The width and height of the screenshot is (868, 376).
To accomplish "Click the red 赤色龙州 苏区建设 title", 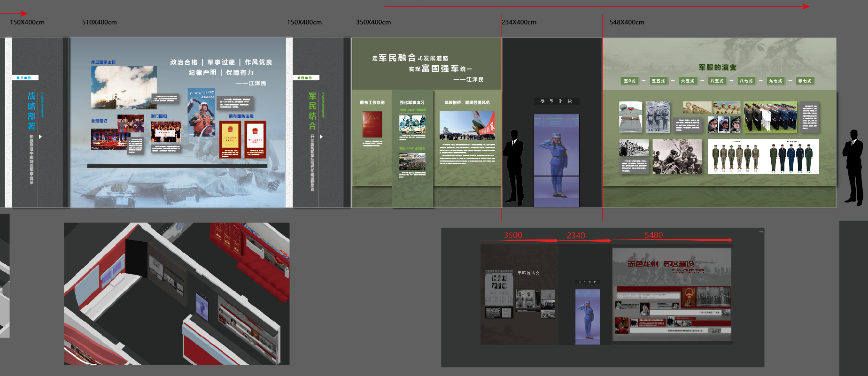I will (660, 264).
